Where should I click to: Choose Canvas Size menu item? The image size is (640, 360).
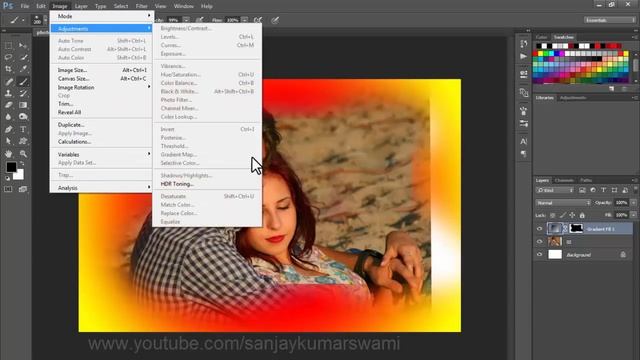[101, 79]
